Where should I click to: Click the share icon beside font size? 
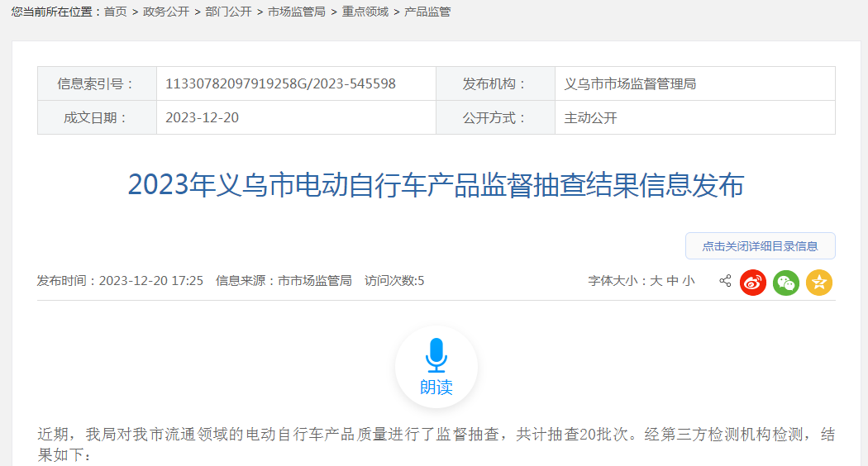pos(725,281)
